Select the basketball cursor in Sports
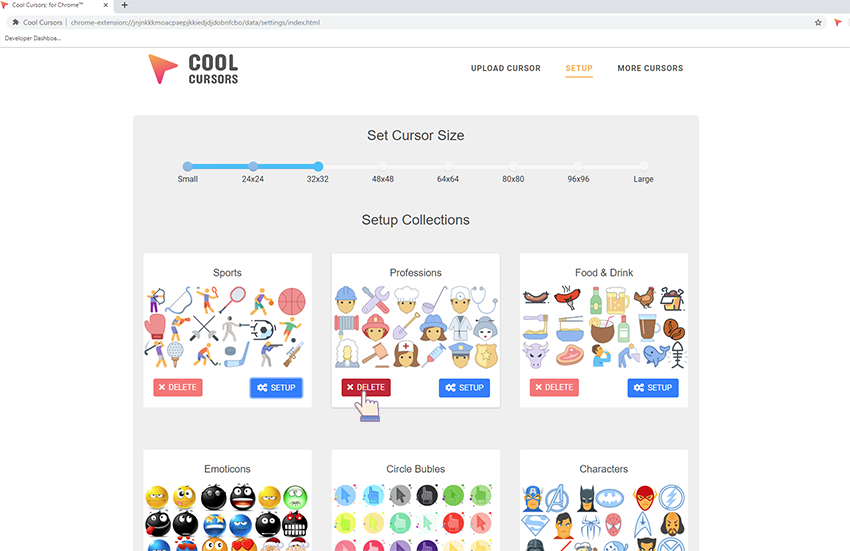850x551 pixels. coord(292,302)
